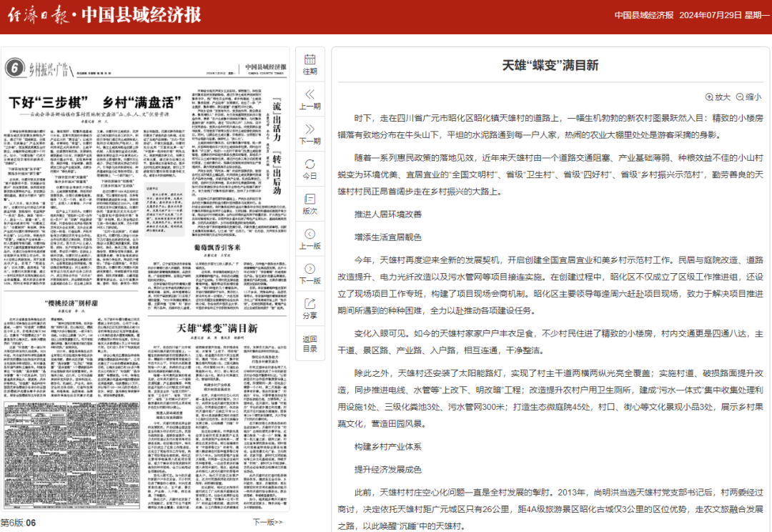
Task: Open the 版次 page list icon
Action: 310,199
